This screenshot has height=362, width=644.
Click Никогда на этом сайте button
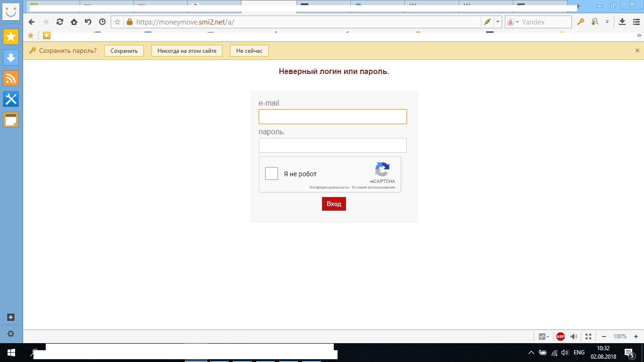[x=187, y=51]
